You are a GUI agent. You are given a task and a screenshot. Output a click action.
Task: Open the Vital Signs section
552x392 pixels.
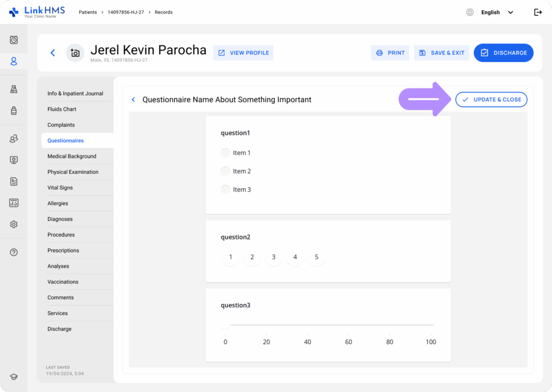click(x=60, y=188)
